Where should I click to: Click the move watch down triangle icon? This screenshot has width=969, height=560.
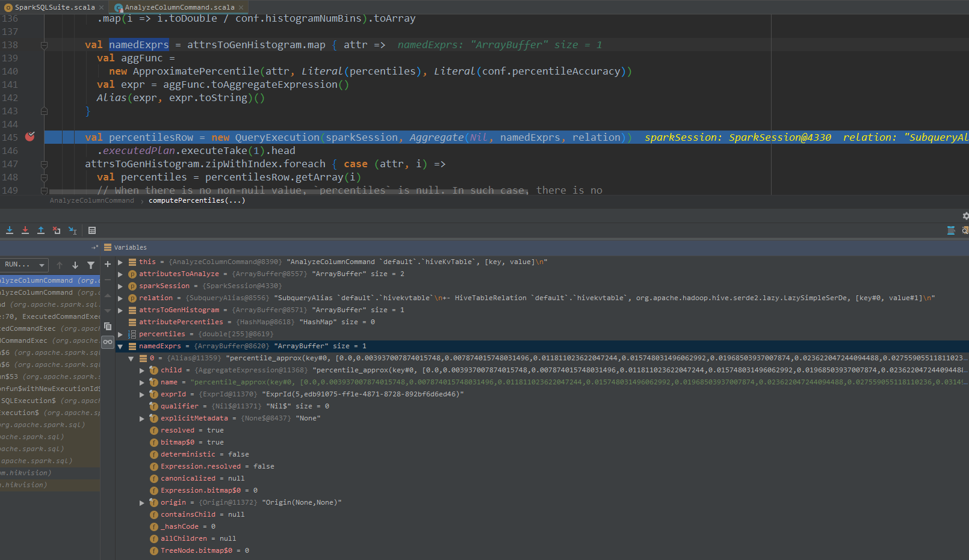(x=108, y=311)
